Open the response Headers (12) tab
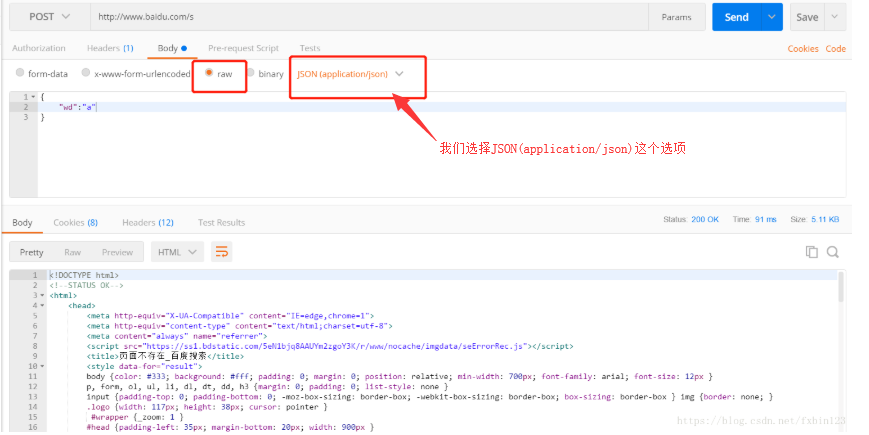The width and height of the screenshot is (869, 435). click(x=147, y=223)
